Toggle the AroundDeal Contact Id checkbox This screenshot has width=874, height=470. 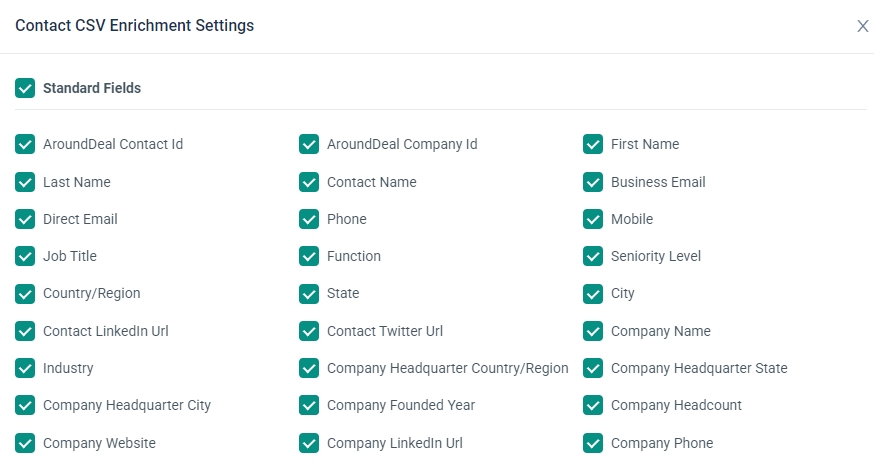point(25,144)
